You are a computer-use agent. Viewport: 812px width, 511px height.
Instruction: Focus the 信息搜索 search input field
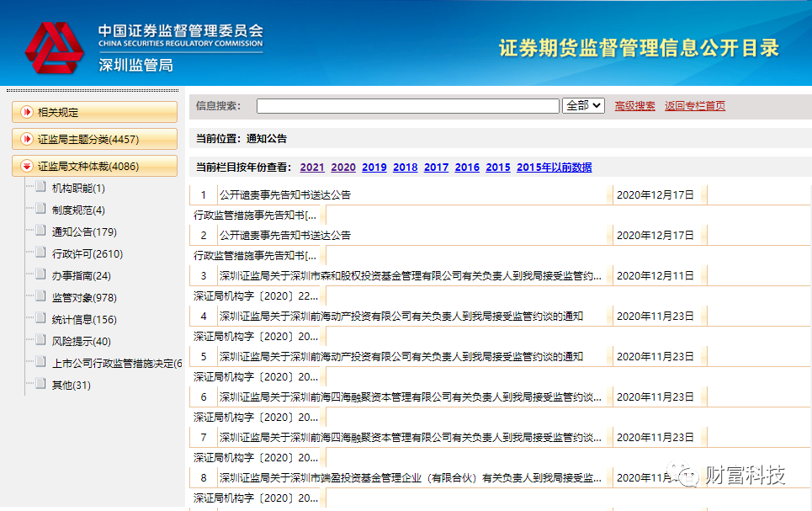point(407,106)
